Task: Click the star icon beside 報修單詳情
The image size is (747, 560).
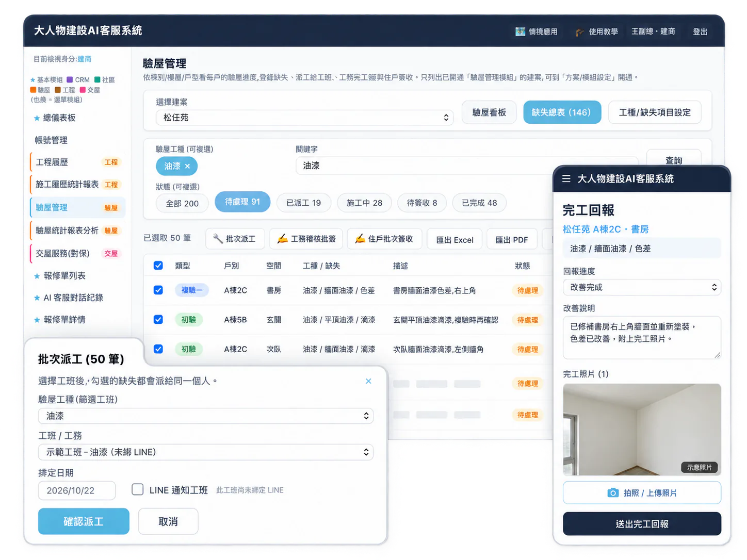Action: point(37,320)
